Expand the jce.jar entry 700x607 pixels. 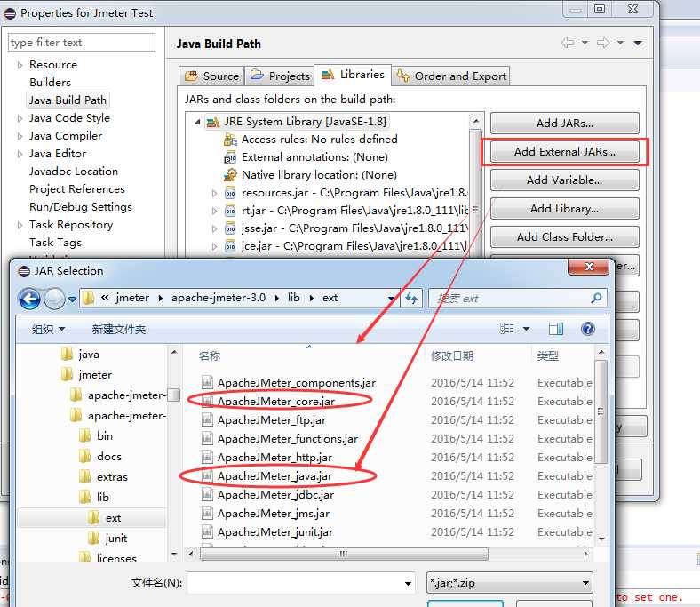(214, 246)
